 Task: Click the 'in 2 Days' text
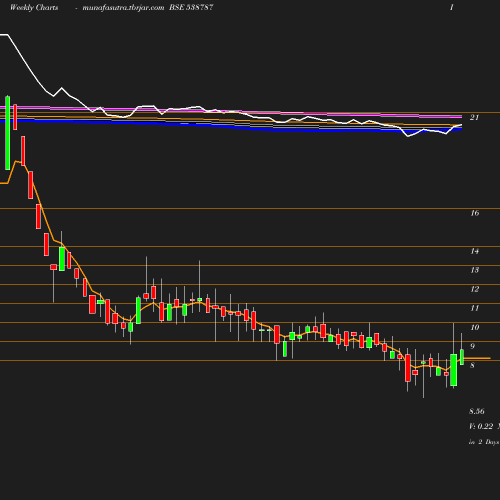[484, 442]
